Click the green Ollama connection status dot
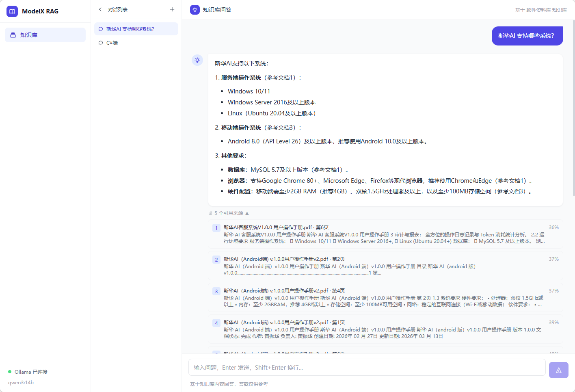This screenshot has height=392, width=575. coord(10,372)
